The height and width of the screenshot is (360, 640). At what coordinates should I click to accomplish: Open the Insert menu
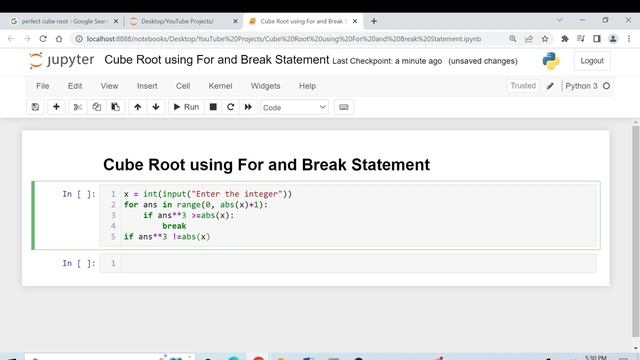click(147, 86)
